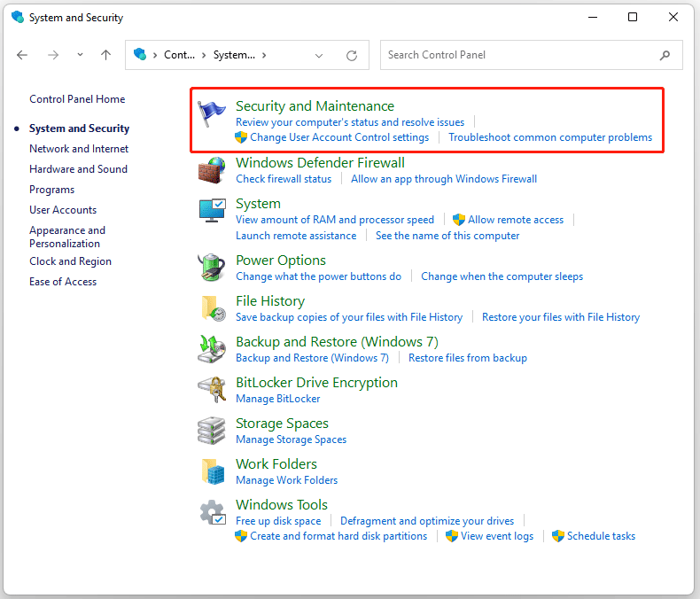The height and width of the screenshot is (599, 700).
Task: Open Control Panel Home
Action: 77,99
